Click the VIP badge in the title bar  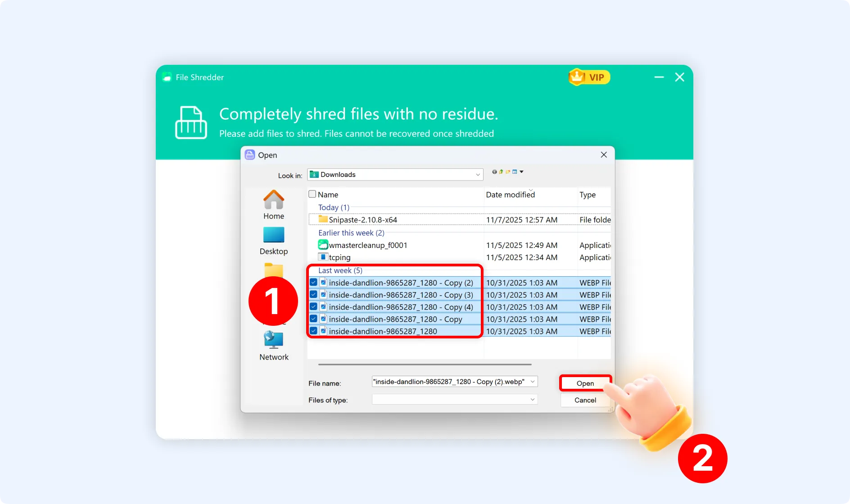point(588,77)
